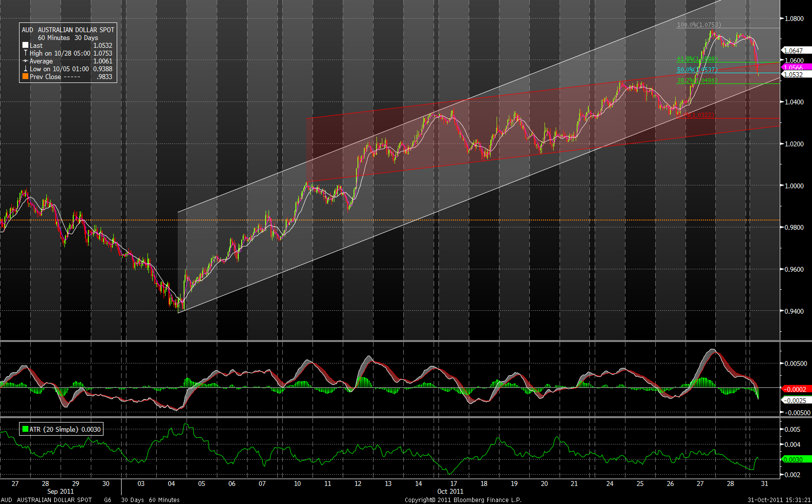The height and width of the screenshot is (504, 812).
Task: Click the Oct 2011 month label
Action: point(450,491)
